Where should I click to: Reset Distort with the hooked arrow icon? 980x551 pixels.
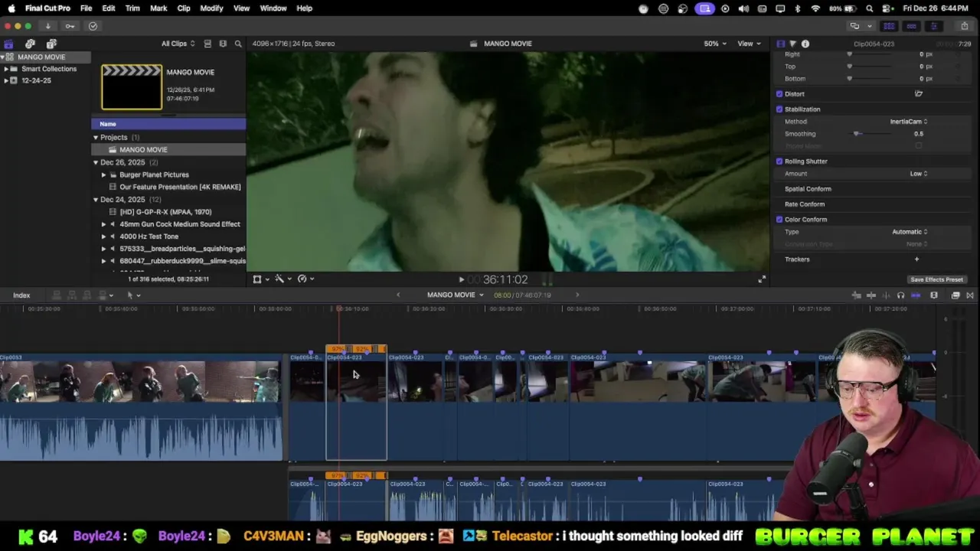click(918, 94)
